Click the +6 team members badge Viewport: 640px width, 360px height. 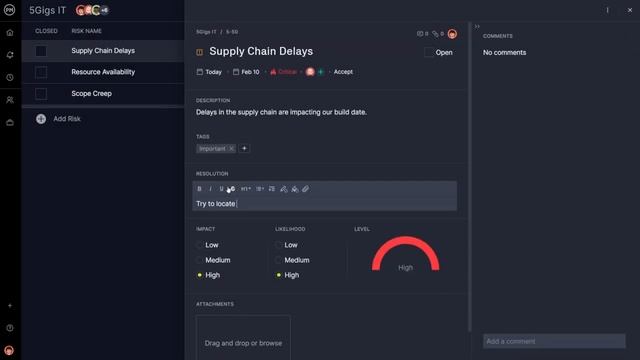click(104, 10)
